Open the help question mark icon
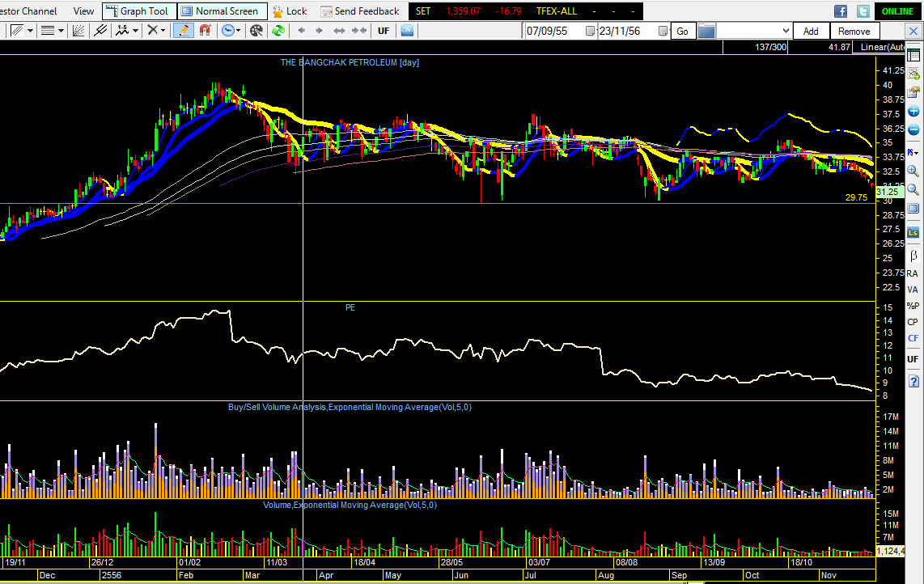924x584 pixels. [913, 381]
